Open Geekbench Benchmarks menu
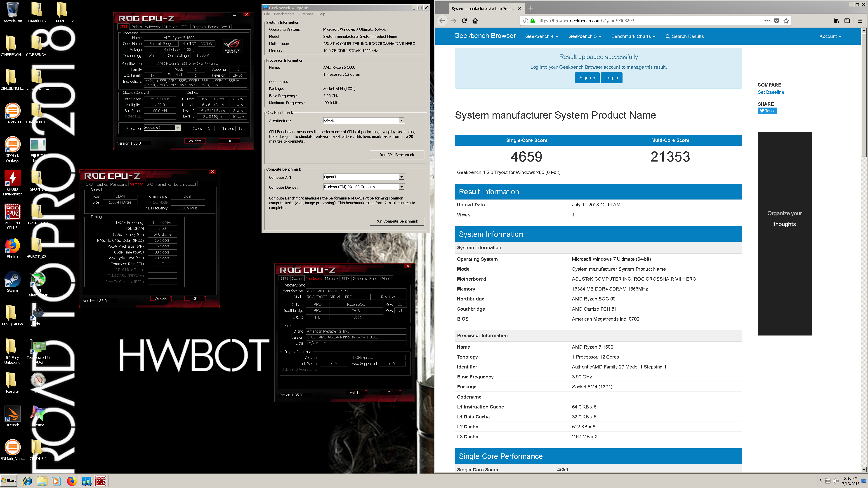868x488 pixels. pyautogui.click(x=284, y=14)
